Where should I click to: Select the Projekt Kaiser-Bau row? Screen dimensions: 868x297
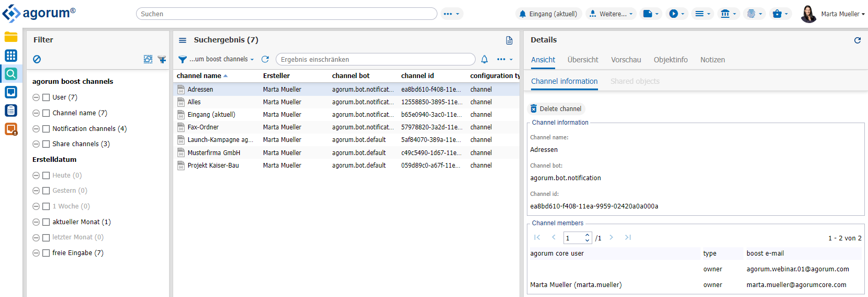point(346,166)
